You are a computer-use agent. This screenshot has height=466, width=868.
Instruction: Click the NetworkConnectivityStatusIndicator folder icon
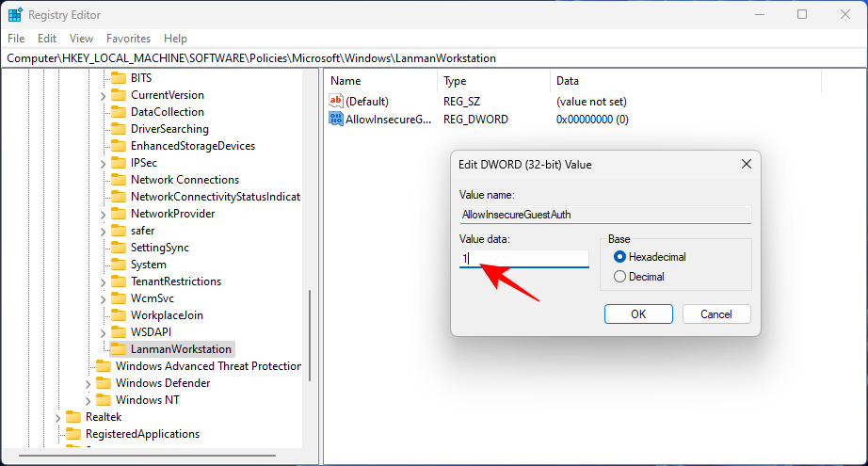tap(119, 197)
